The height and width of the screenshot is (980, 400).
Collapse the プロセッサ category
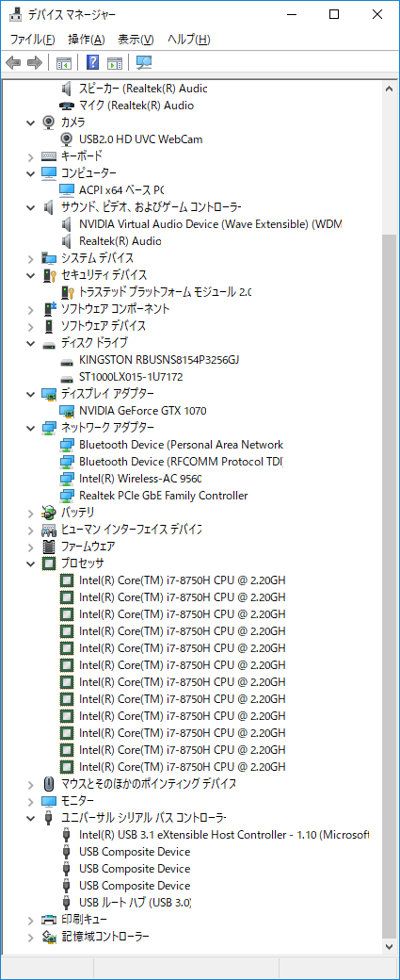pyautogui.click(x=30, y=563)
